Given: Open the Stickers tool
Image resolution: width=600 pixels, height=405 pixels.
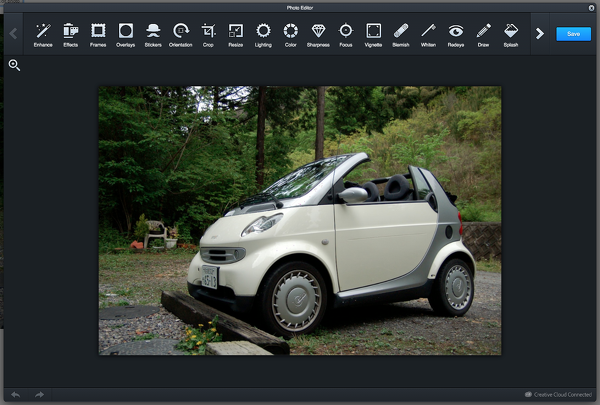Looking at the screenshot, I should click(x=153, y=35).
